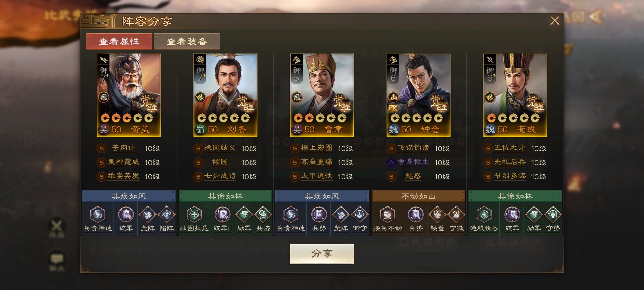The width and height of the screenshot is (644, 290).
Task: Click the 黄盖 general portrait card
Action: pyautogui.click(x=129, y=95)
